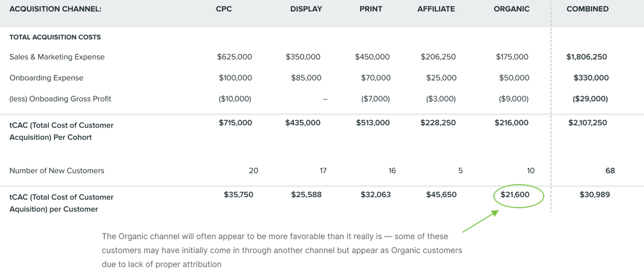Select the $45,650 Affiliate per-customer cost
The height and width of the screenshot is (279, 644).
pos(441,195)
